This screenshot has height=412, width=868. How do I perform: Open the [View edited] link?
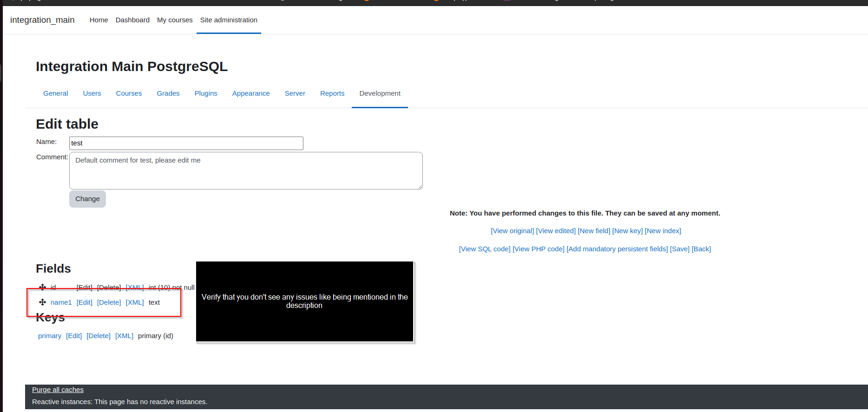pyautogui.click(x=556, y=231)
